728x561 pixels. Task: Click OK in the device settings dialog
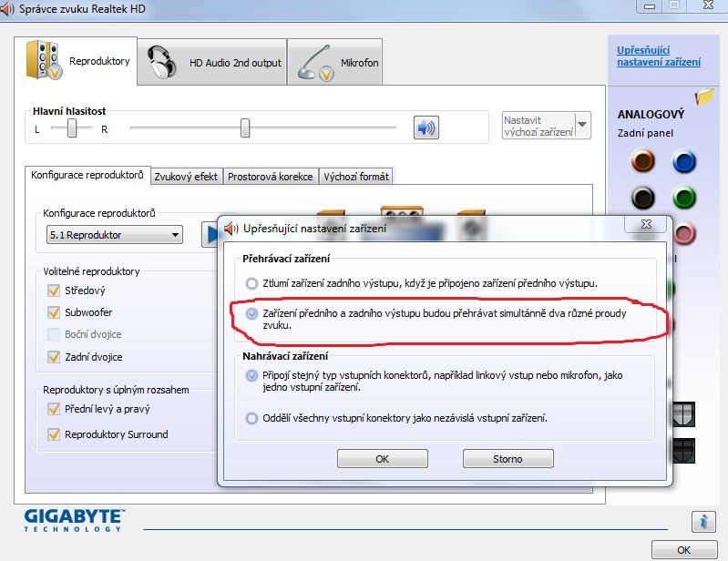(x=382, y=459)
